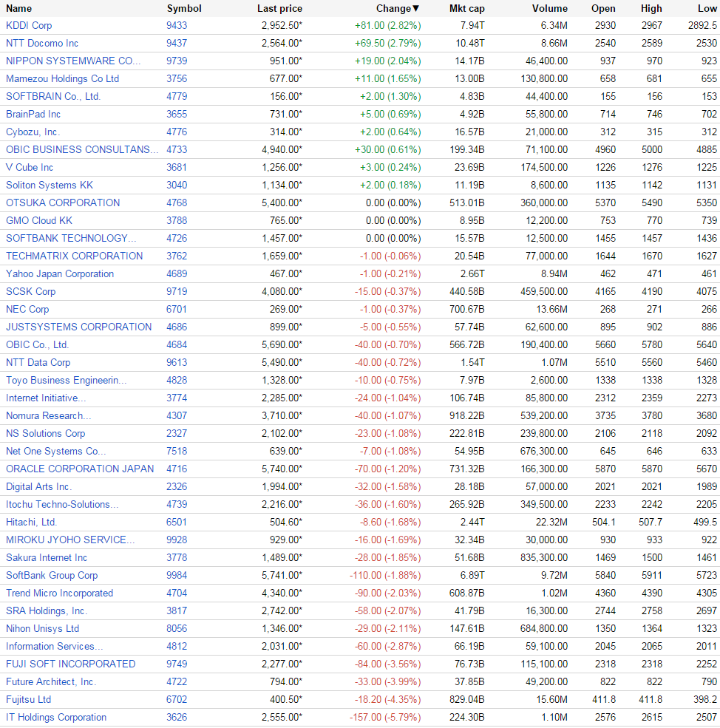This screenshot has height=728, width=720.
Task: Open Sakura Internet Inc link
Action: pyautogui.click(x=47, y=557)
